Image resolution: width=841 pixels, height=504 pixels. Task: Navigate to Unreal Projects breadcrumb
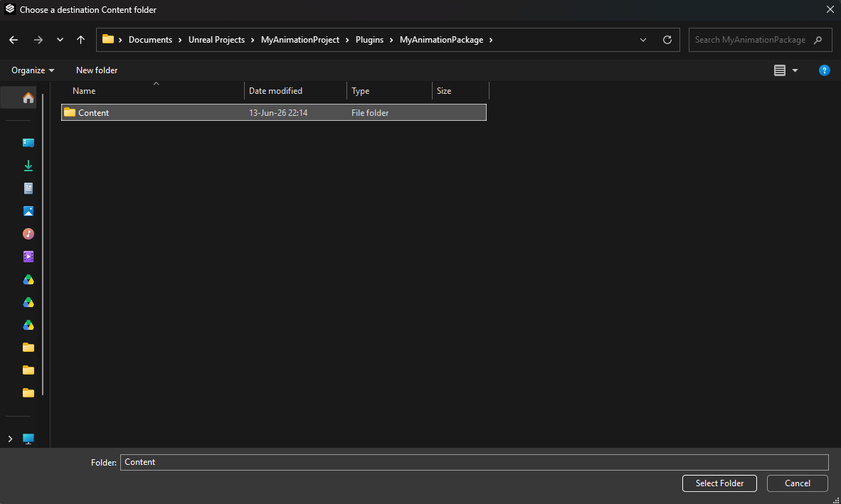pos(216,40)
